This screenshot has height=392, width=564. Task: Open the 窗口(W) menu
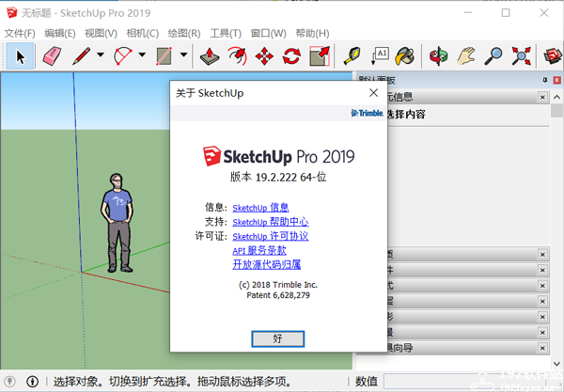(x=268, y=34)
